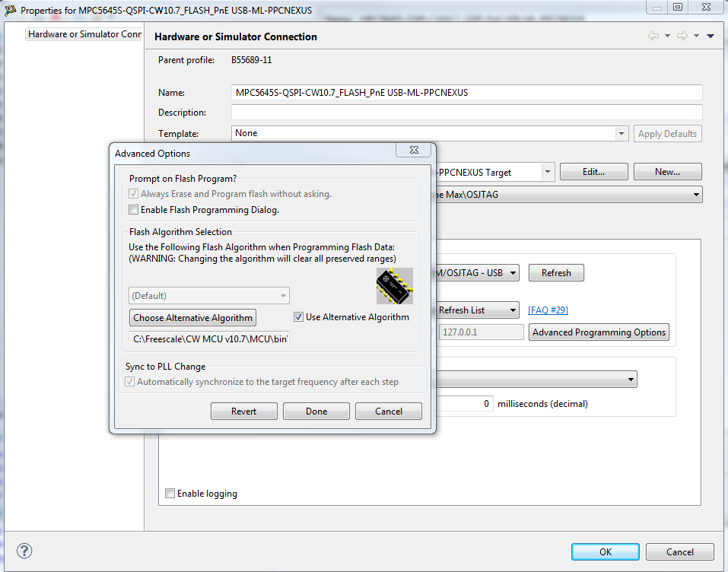Open the back arrow history dropdown
Screen dimensions: 728x572
[667, 36]
